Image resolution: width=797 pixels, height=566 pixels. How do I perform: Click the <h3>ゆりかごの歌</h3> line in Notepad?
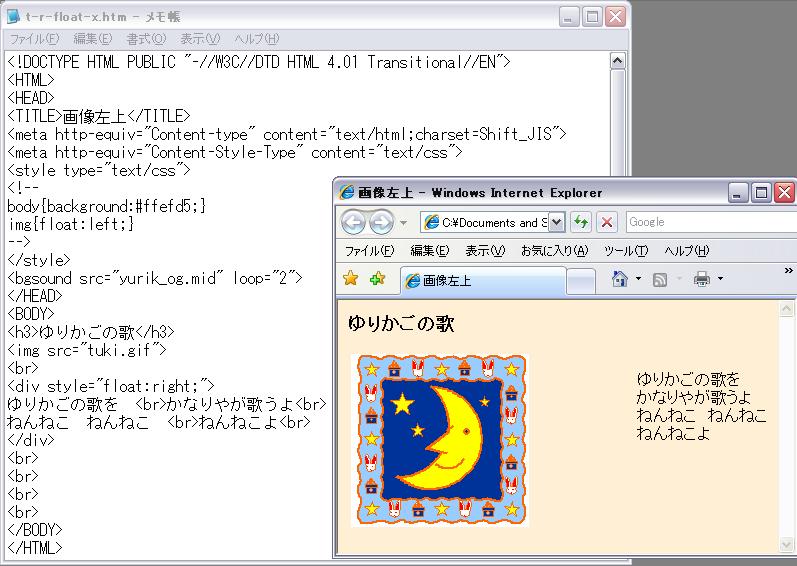(91, 332)
